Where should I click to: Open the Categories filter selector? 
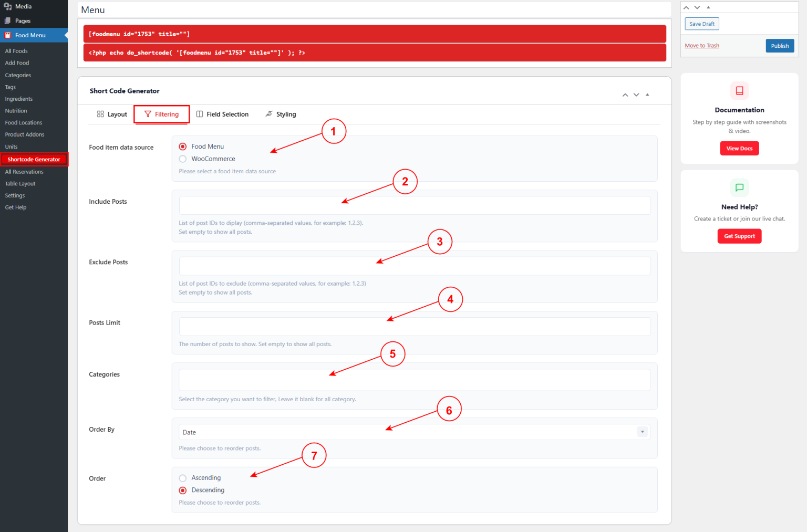tap(415, 380)
